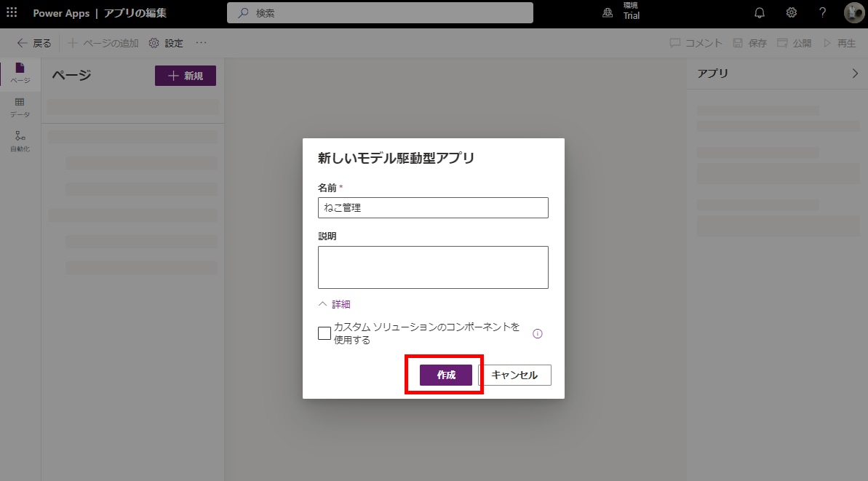Viewport: 868px width, 481px height.
Task: Click the 保存 command
Action: point(750,43)
